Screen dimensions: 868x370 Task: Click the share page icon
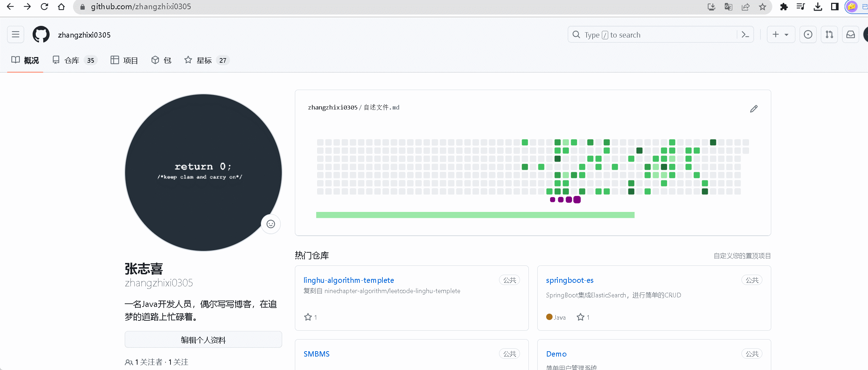(x=745, y=7)
